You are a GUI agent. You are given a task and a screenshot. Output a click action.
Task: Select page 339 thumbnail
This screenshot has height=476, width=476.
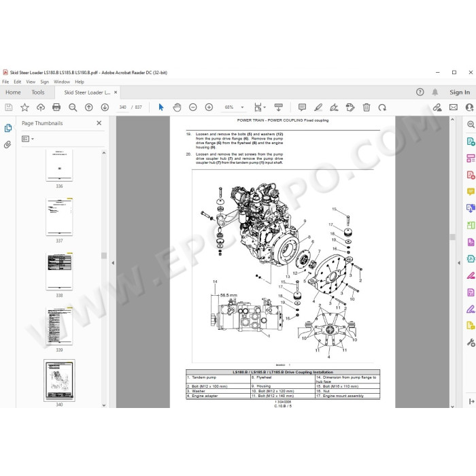pos(59,326)
